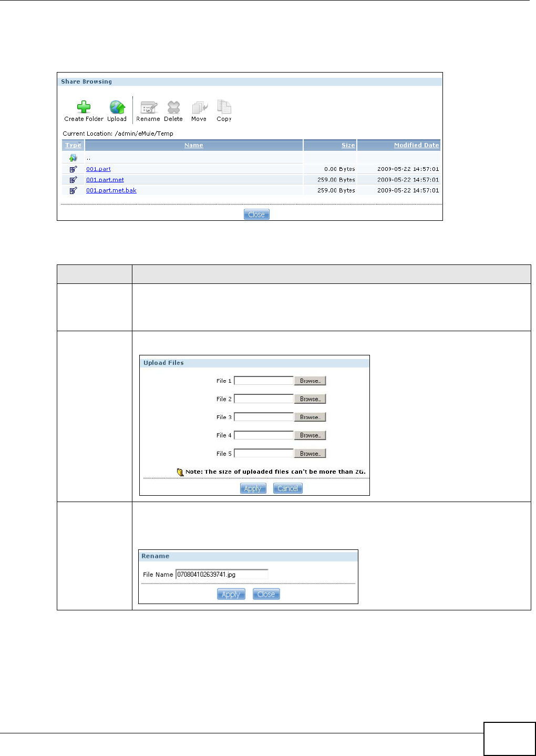
Task: Click the Delete X icon
Action: pyautogui.click(x=173, y=107)
